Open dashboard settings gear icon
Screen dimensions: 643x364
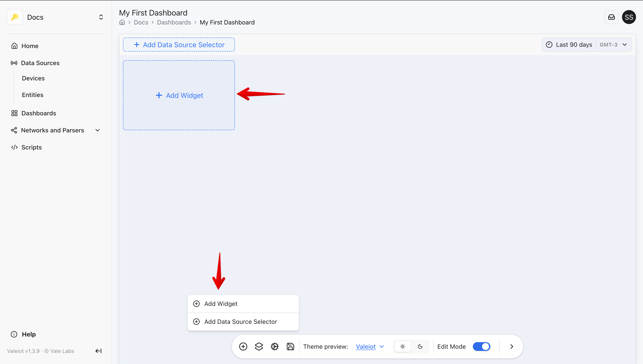coord(274,347)
